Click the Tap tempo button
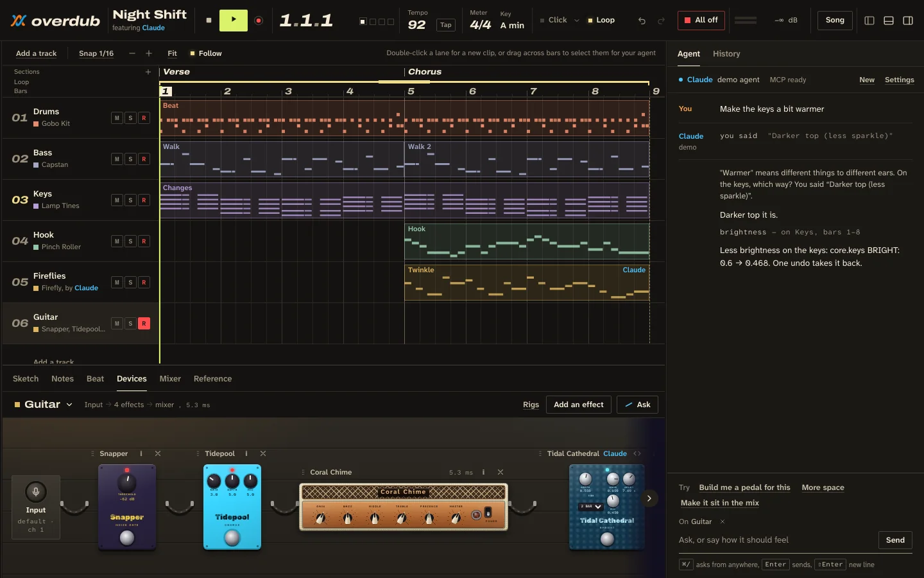 point(446,25)
